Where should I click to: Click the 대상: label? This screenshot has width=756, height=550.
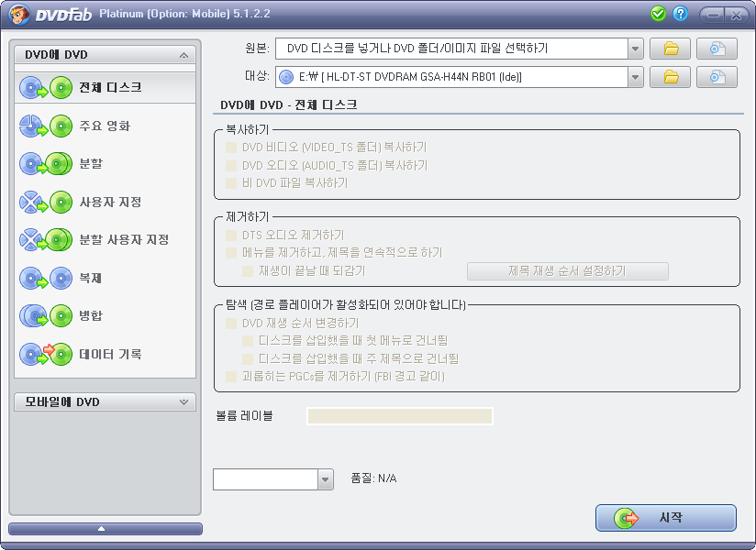(258, 76)
